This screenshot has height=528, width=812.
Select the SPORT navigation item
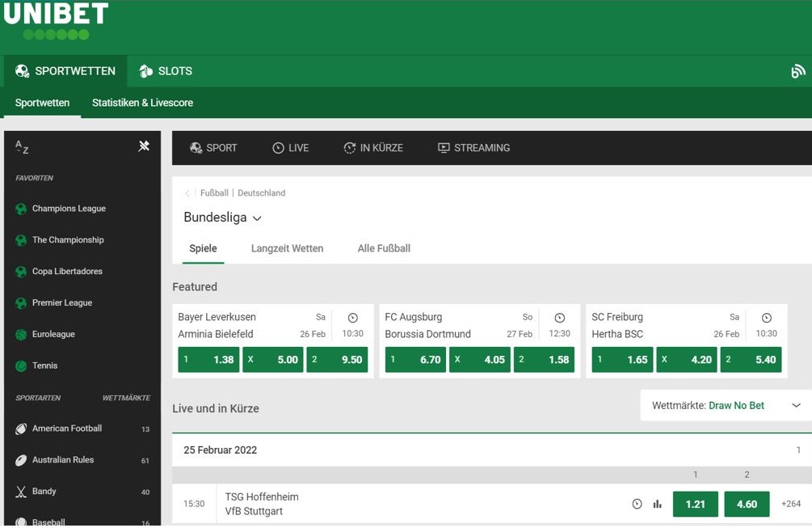tap(213, 148)
